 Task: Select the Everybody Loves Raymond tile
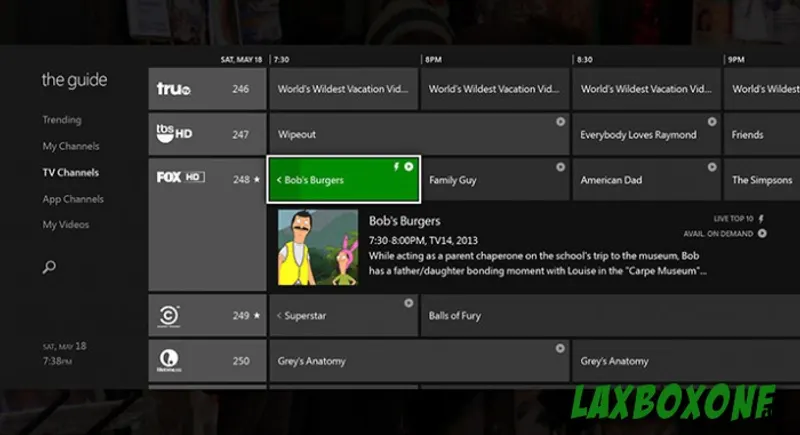[646, 134]
